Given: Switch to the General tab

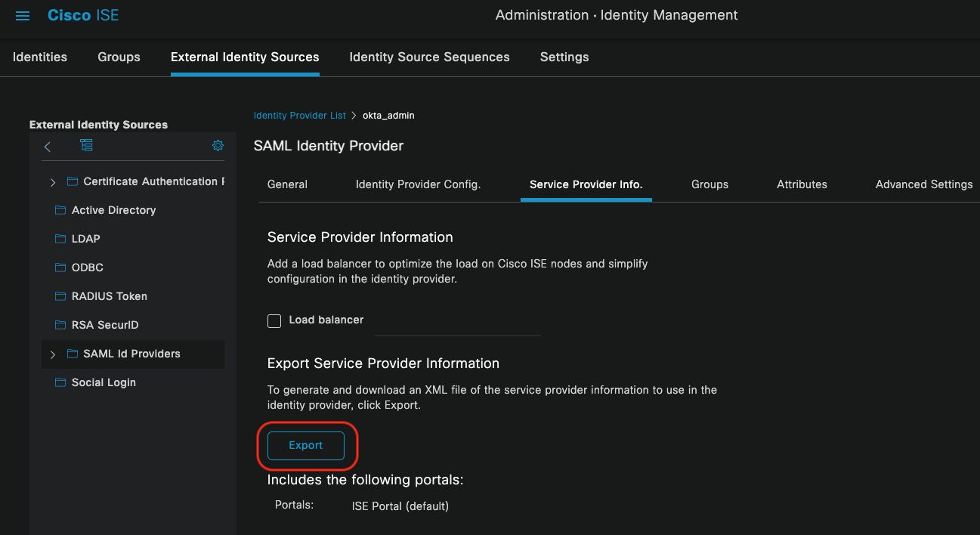Looking at the screenshot, I should click(287, 184).
